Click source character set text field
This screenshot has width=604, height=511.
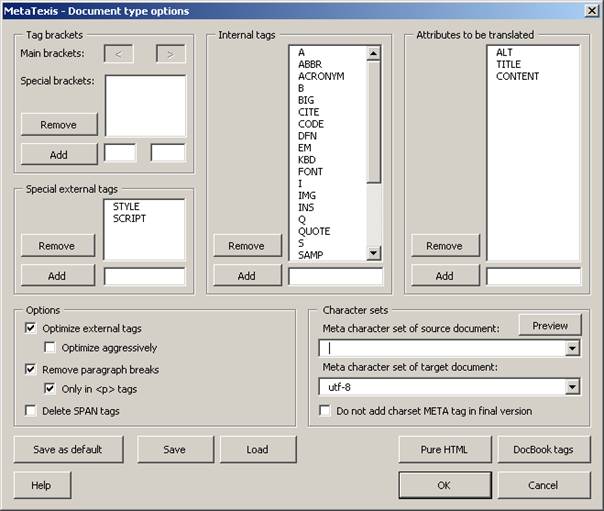[443, 348]
